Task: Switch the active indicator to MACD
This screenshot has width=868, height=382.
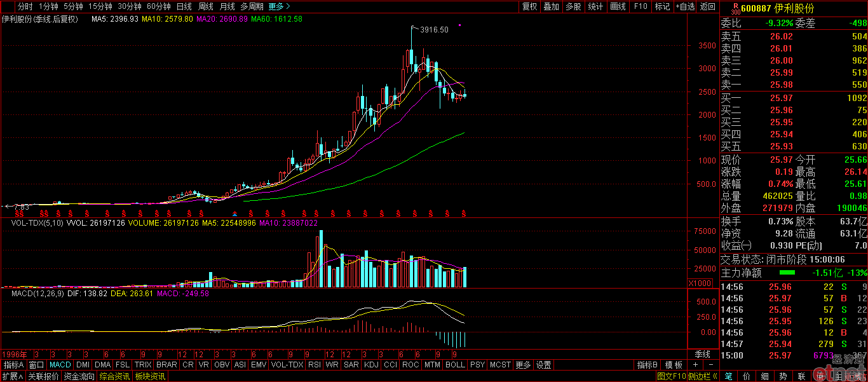Action: pyautogui.click(x=60, y=365)
